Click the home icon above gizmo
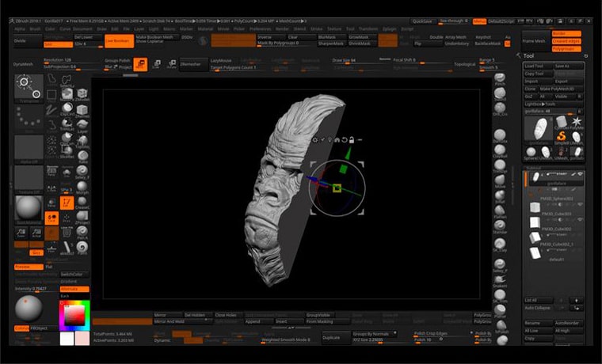This screenshot has width=602, height=364. (337, 139)
